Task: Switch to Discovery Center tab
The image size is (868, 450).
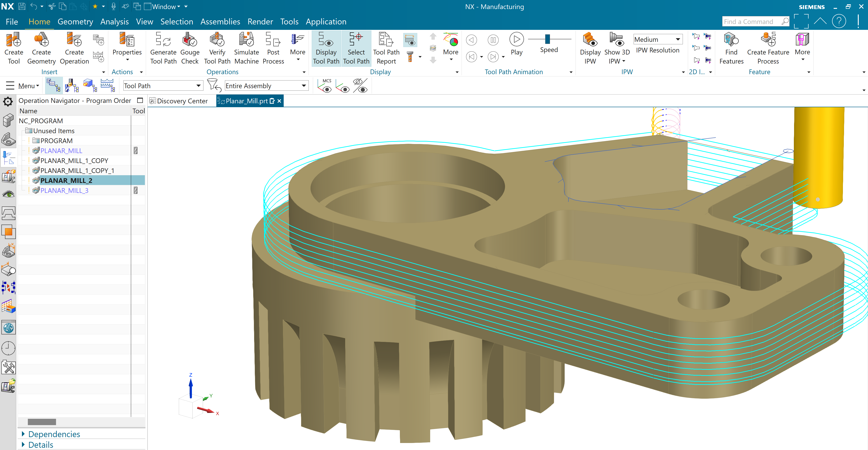Action: point(182,101)
